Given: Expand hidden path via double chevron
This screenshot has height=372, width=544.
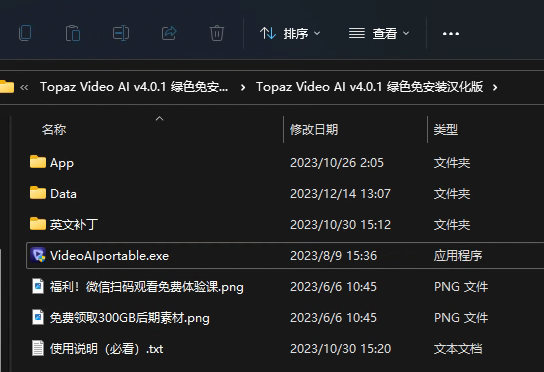Looking at the screenshot, I should tap(24, 87).
